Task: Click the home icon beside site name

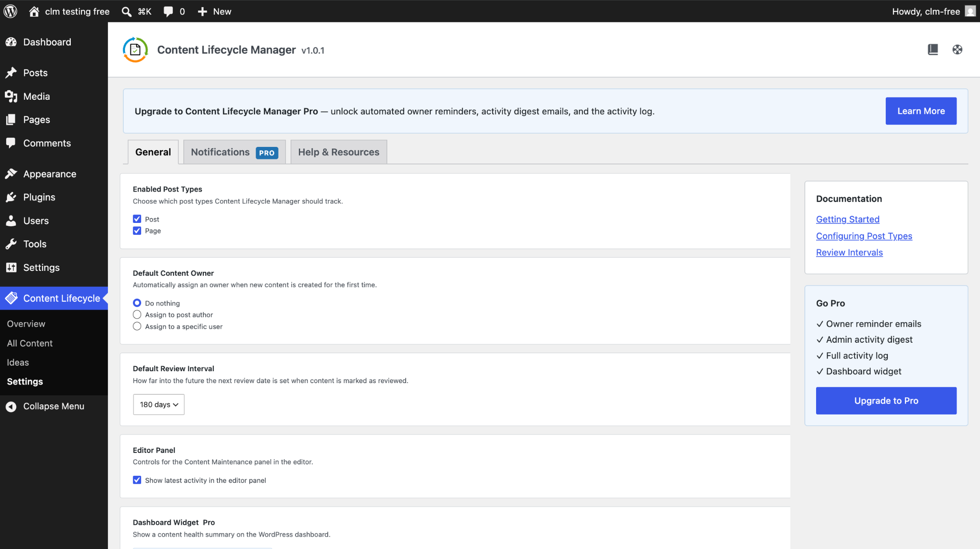Action: coord(34,11)
